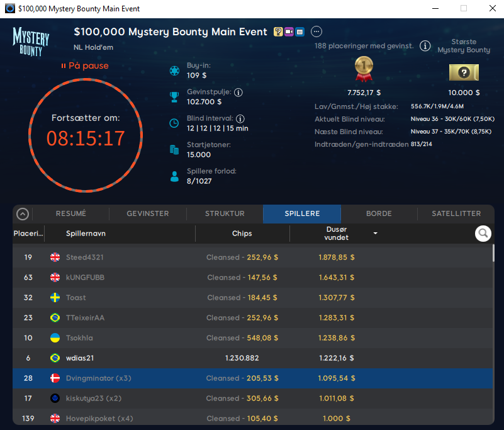This screenshot has height=430, width=504.
Task: Collapse the lobby panel with chevron button
Action: pos(23,214)
